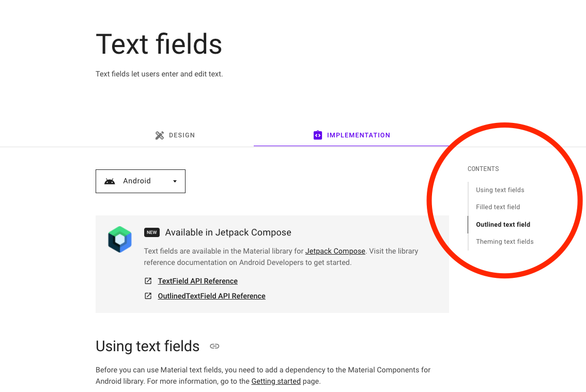Click the external link icon beside TextField API Reference
Image resolution: width=586 pixels, height=392 pixels.
[x=148, y=281]
